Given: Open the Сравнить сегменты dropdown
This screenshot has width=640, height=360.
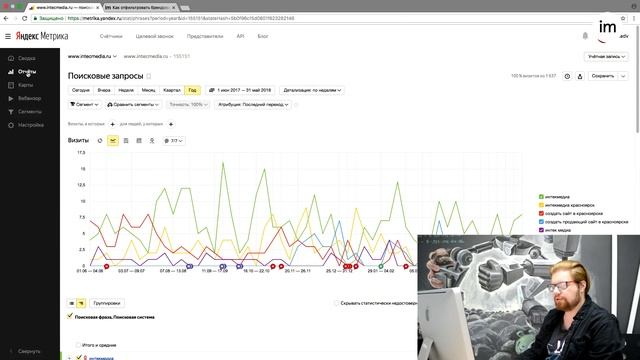Looking at the screenshot, I should click(x=133, y=104).
